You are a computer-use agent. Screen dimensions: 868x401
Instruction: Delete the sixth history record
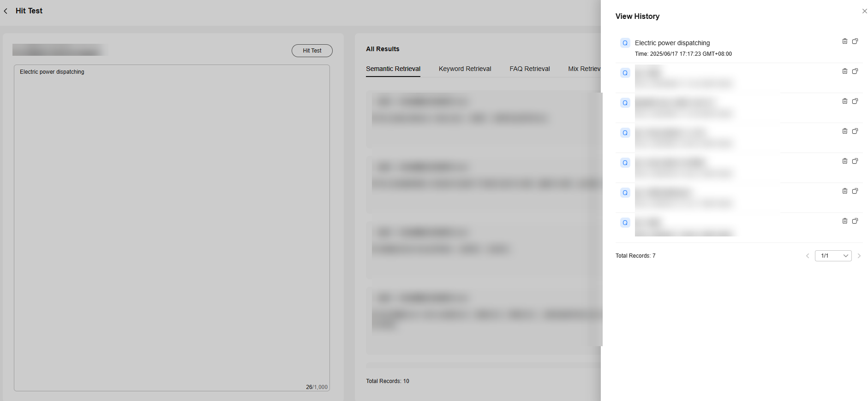[844, 191]
